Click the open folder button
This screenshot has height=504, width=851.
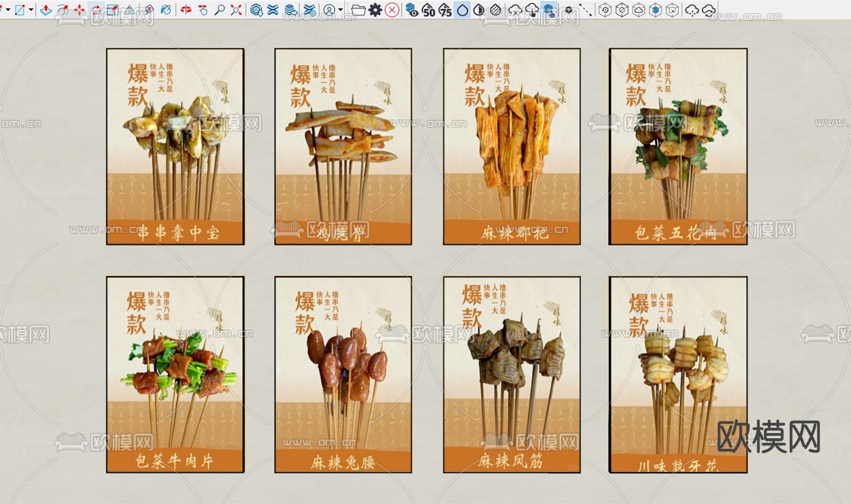[358, 9]
